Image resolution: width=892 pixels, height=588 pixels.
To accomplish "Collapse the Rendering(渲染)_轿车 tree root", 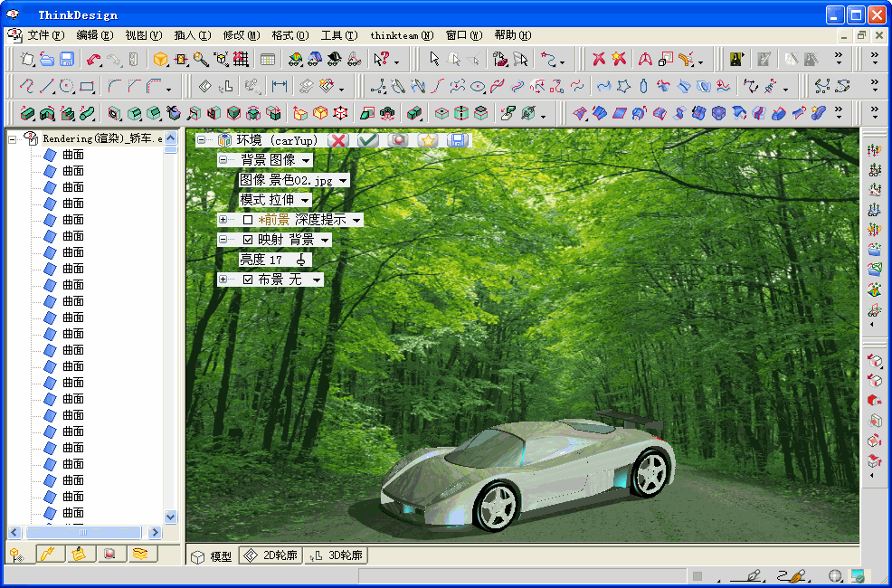I will tap(13, 138).
